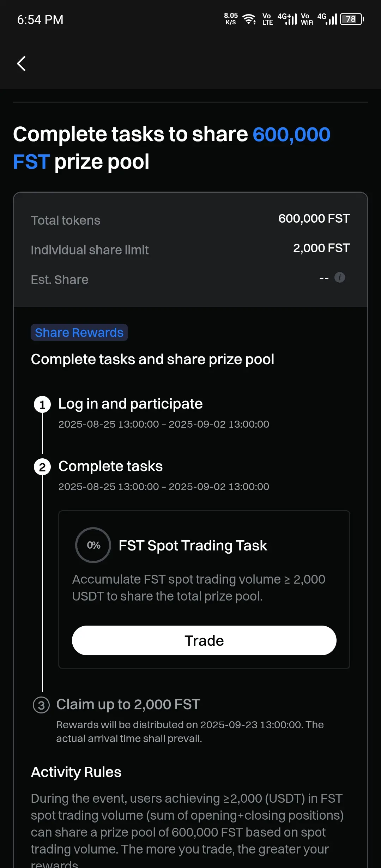Tap the Wi-Fi status icon
Screen dimensions: 381x868
[x=249, y=19]
